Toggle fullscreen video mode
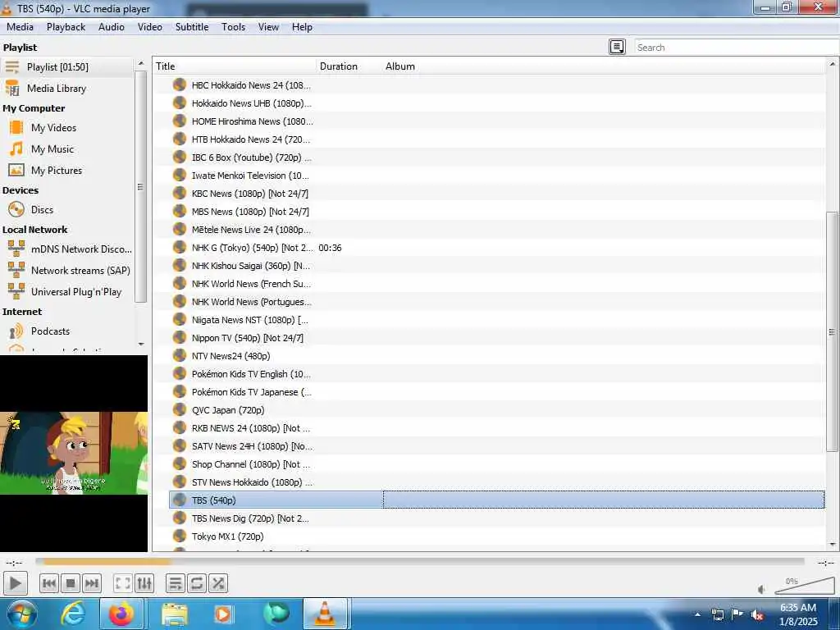Viewport: 840px width, 630px height. pos(123,583)
